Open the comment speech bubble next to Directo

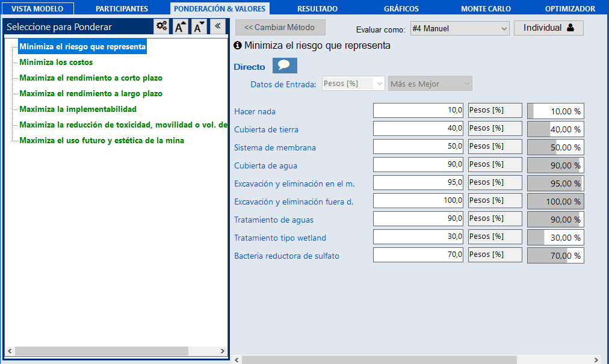tap(285, 65)
